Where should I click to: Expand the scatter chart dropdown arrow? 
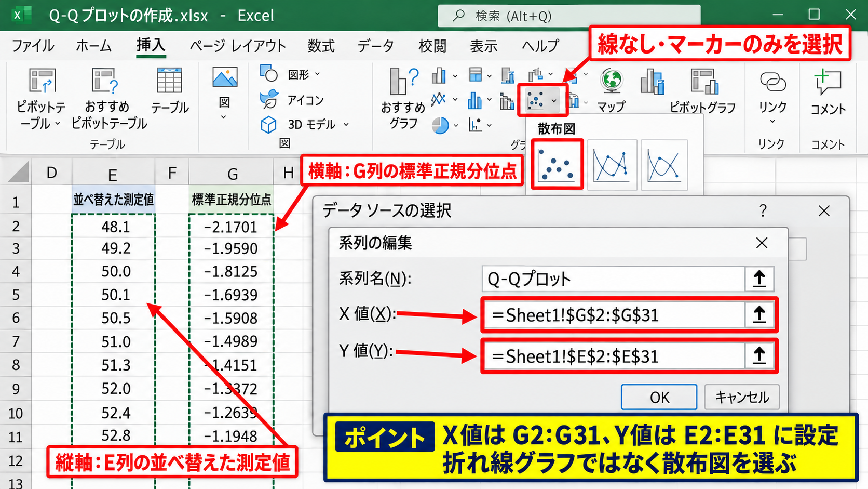(554, 101)
